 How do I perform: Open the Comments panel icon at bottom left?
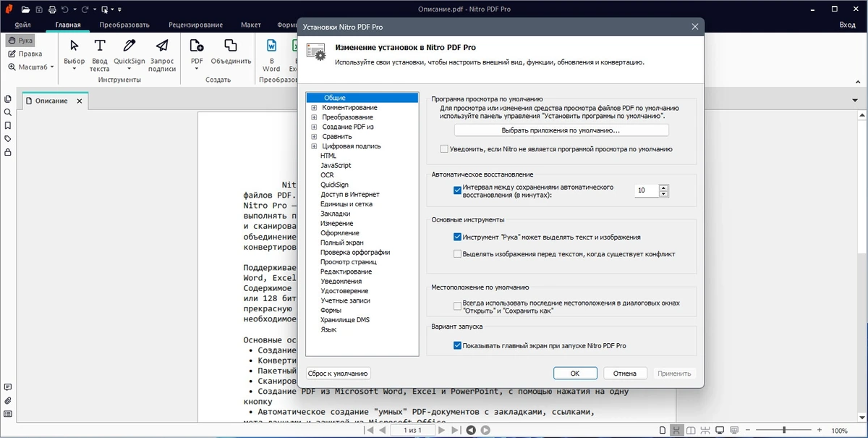8,387
